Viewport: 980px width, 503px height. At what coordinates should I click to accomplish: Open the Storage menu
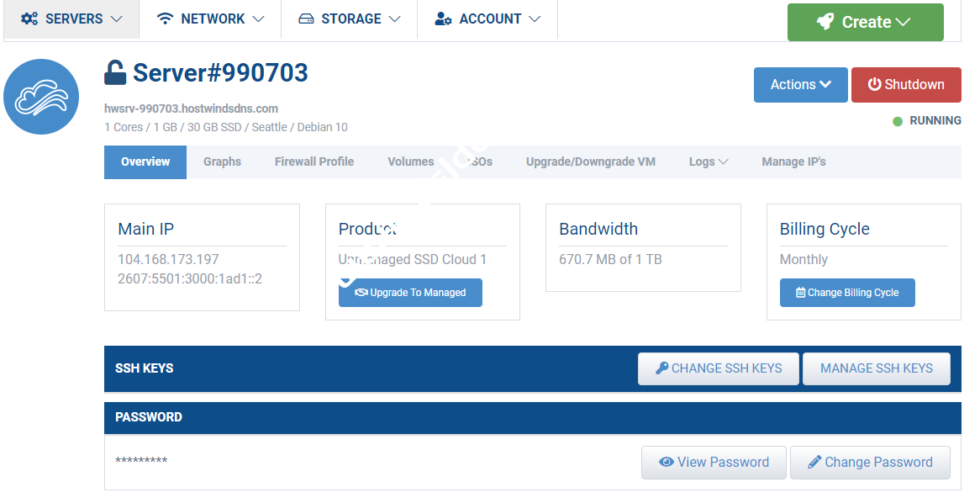pyautogui.click(x=350, y=19)
